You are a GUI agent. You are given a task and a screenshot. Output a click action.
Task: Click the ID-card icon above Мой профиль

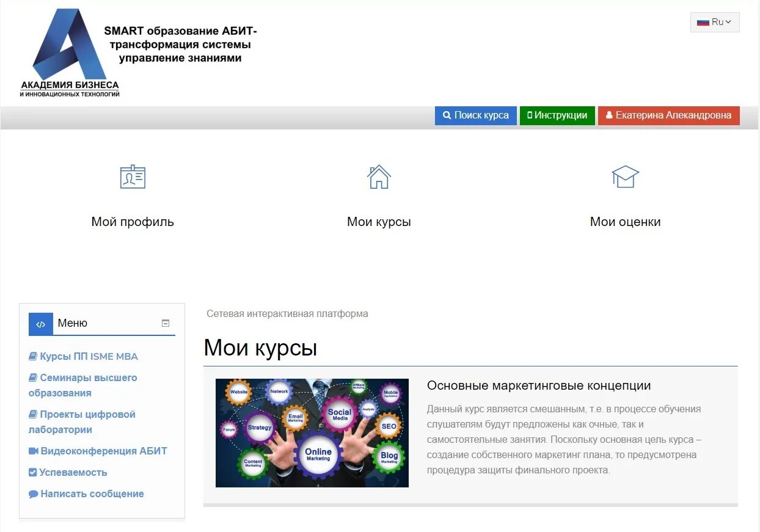click(x=132, y=177)
